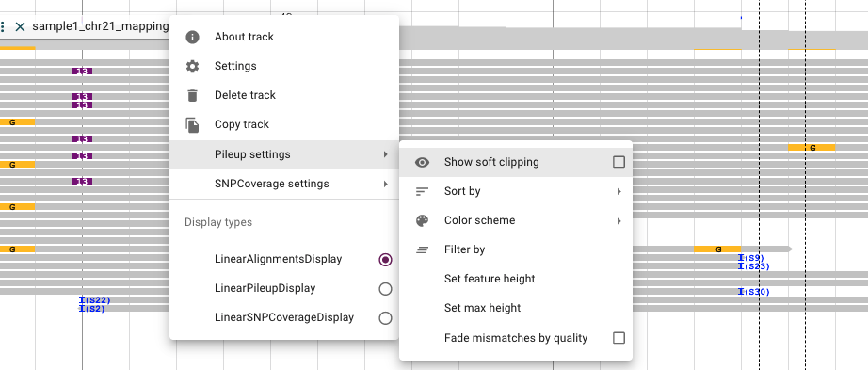Open About track menu entry
The height and width of the screenshot is (370, 868).
(284, 37)
